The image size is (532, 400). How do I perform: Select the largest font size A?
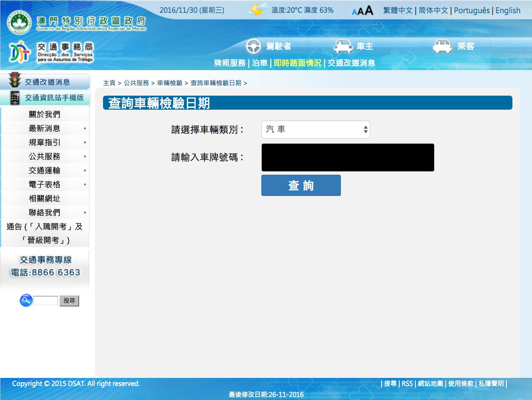369,10
